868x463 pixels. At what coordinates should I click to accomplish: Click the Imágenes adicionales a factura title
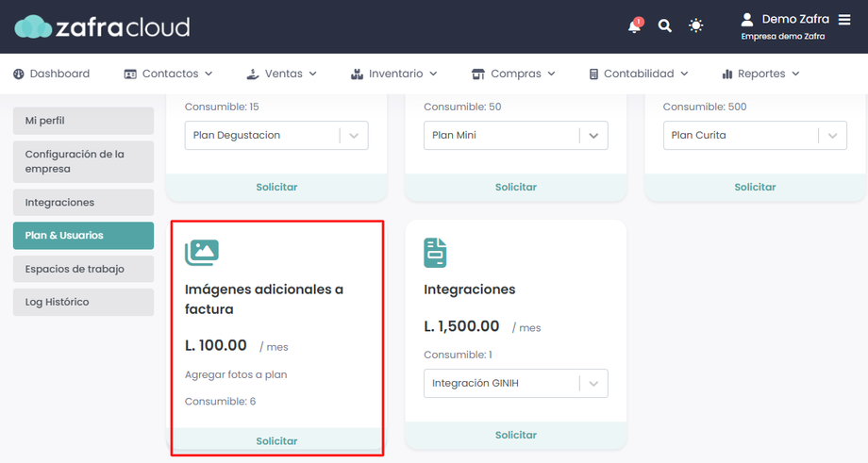click(x=264, y=299)
